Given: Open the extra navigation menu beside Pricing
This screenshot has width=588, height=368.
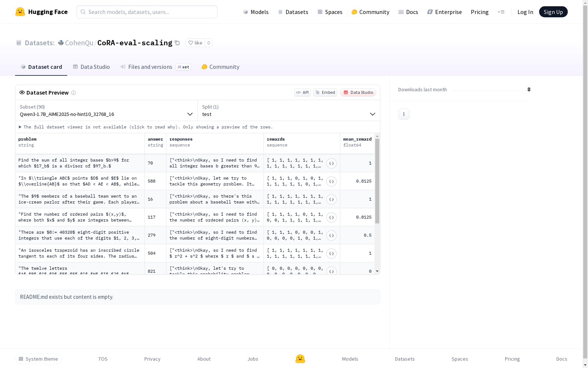Looking at the screenshot, I should [501, 12].
